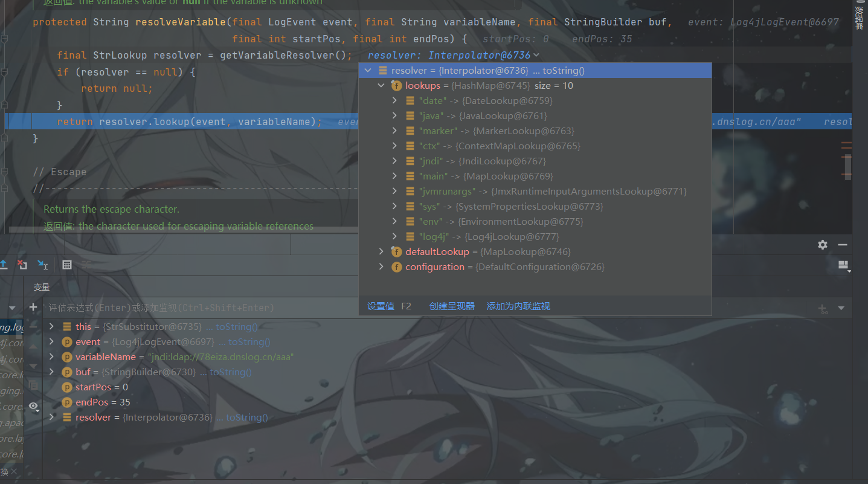Expand the "date" DateLookup entry
Screen dimensions: 868x484
click(x=394, y=100)
